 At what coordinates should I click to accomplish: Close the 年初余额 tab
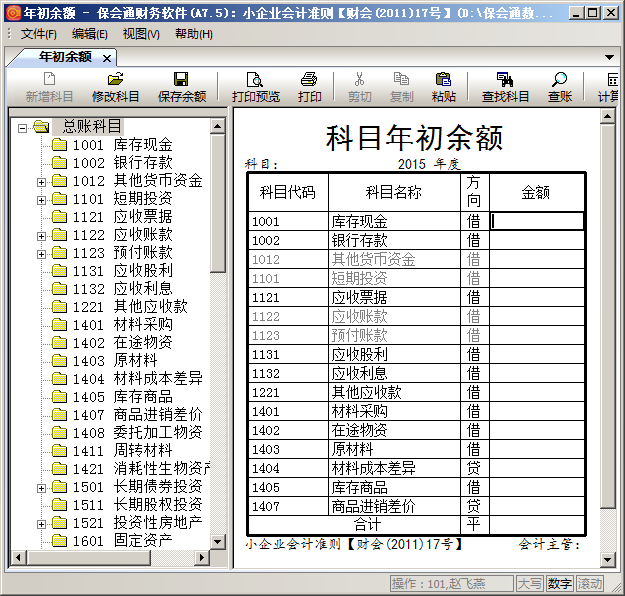pyautogui.click(x=107, y=58)
